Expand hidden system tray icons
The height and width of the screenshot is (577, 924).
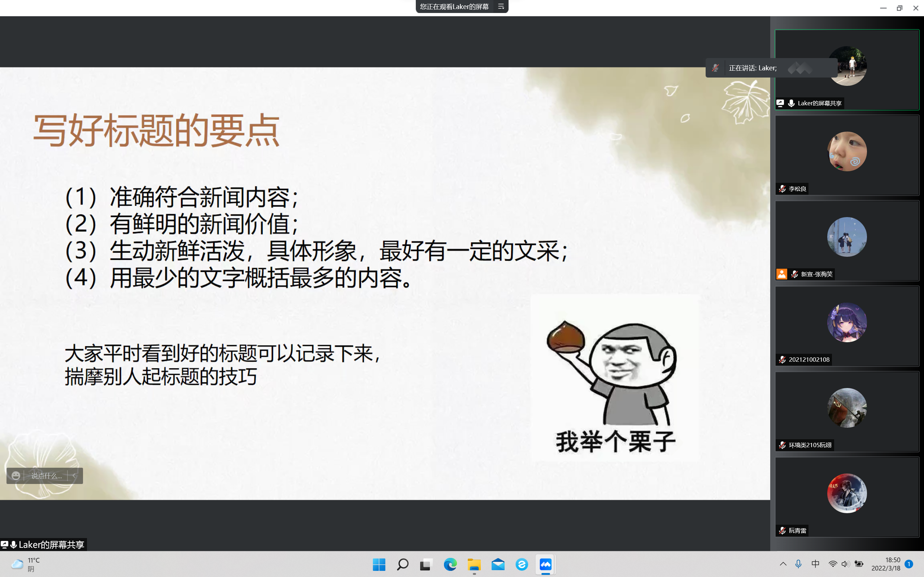pos(783,564)
